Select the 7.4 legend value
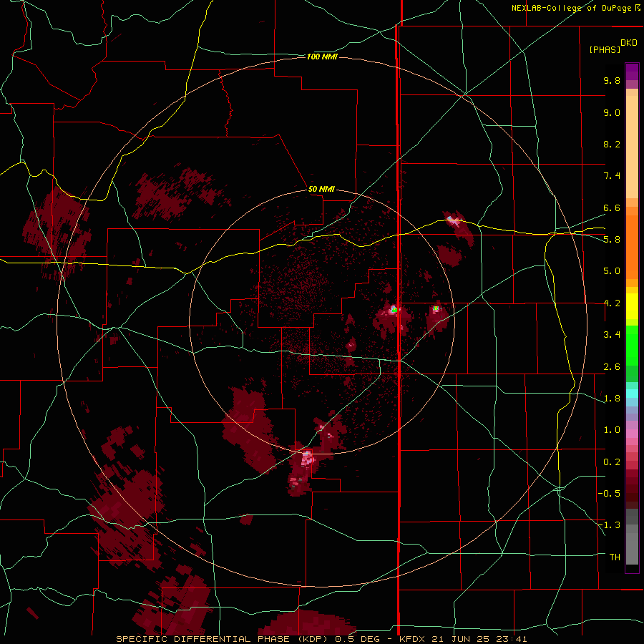 [x=612, y=176]
